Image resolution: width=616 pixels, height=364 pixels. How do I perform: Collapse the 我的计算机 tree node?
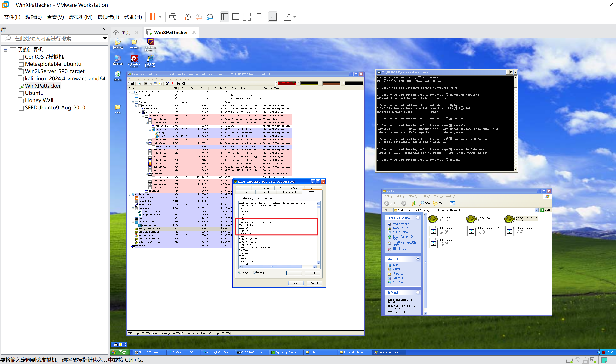click(5, 50)
